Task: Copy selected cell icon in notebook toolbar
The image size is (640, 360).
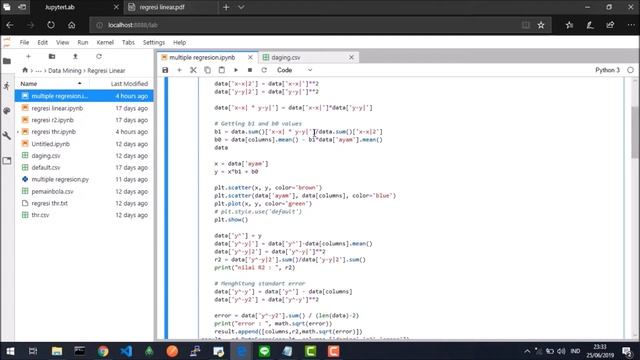Action: point(207,70)
